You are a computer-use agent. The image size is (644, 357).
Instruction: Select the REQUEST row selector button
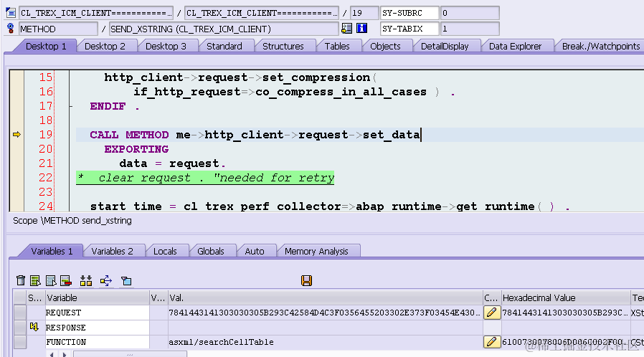click(20, 313)
